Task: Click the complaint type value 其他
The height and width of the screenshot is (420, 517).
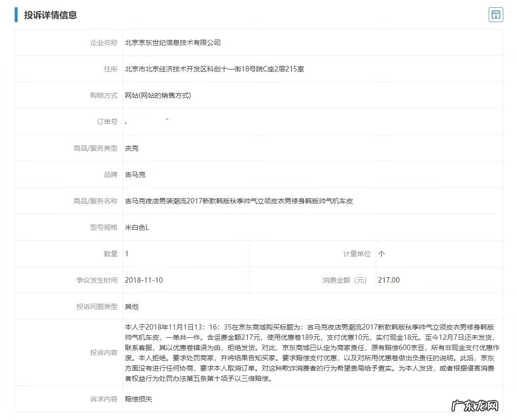Action: coord(131,307)
